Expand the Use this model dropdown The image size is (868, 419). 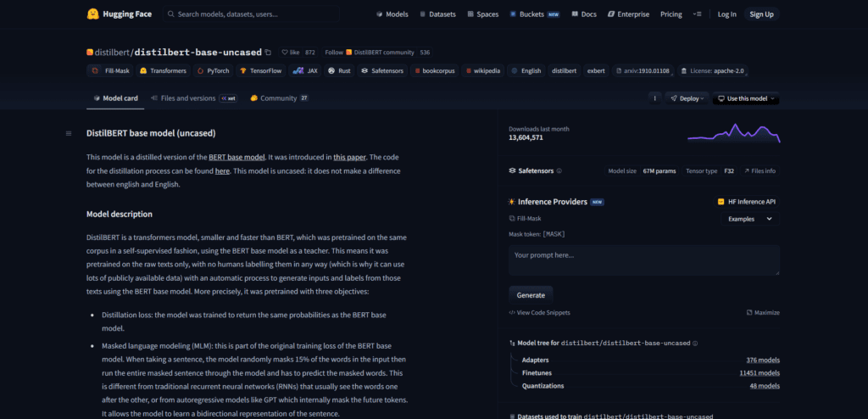[746, 98]
